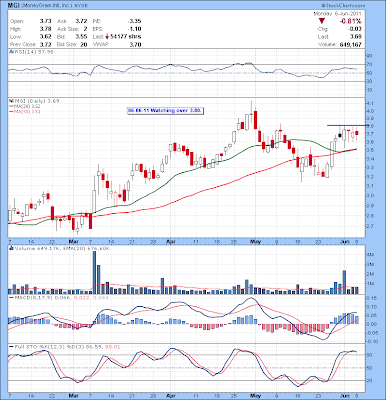
Task: Click the MACD legend line marker
Action: (10, 297)
